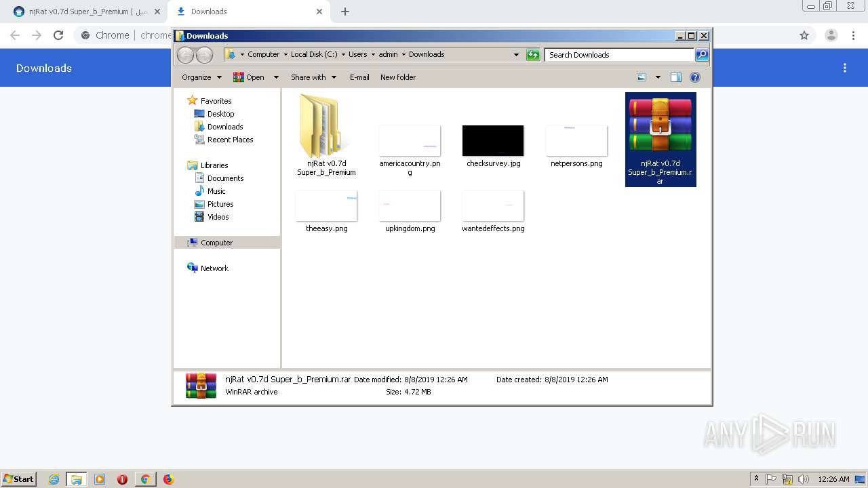Go back in Chrome
Viewport: 868px width, 488px height.
pos(15,35)
